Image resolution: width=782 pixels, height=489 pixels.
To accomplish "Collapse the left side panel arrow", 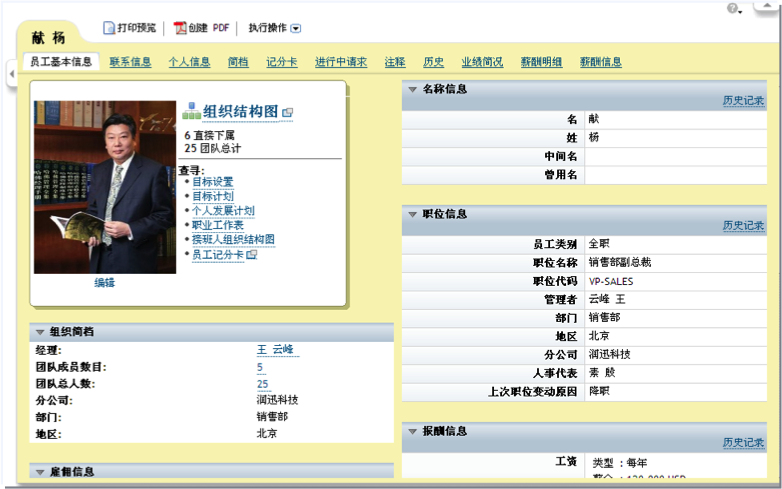I will click(11, 73).
